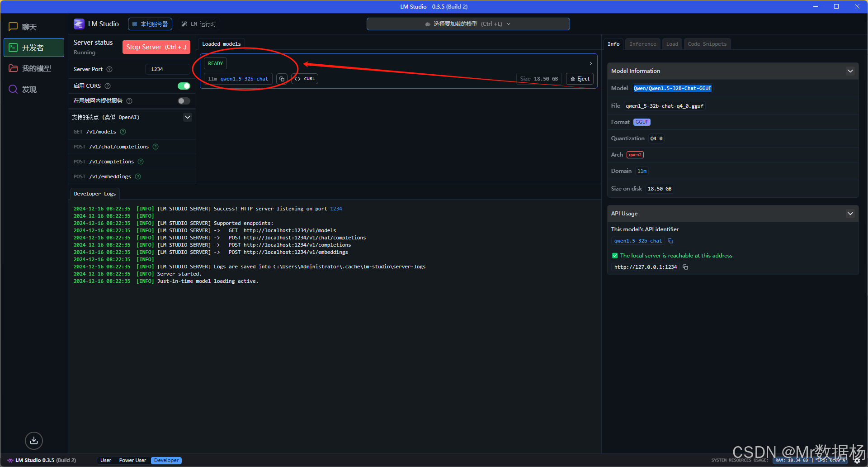Open the LM 运行时 runtime tab
Screen dimensions: 868x467
click(199, 24)
